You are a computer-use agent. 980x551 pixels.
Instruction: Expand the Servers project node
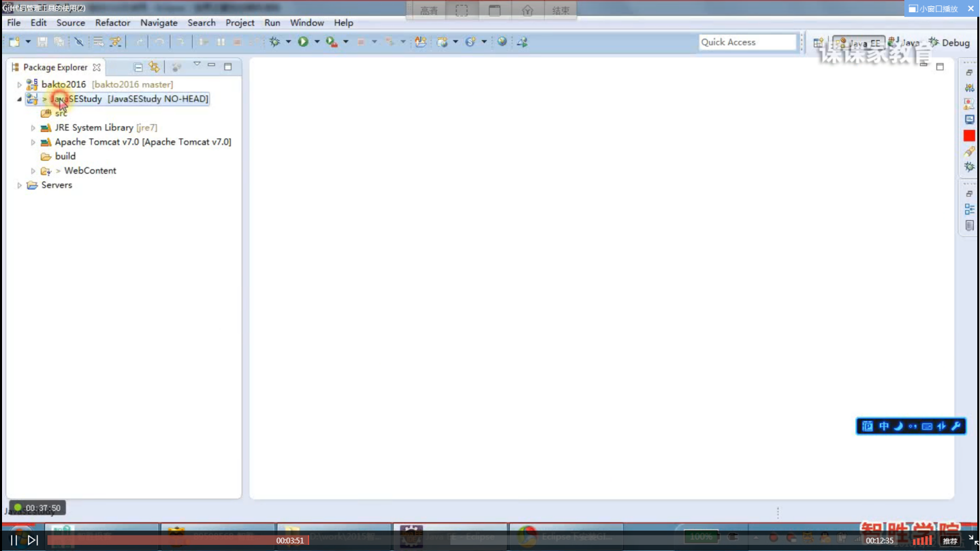(19, 185)
